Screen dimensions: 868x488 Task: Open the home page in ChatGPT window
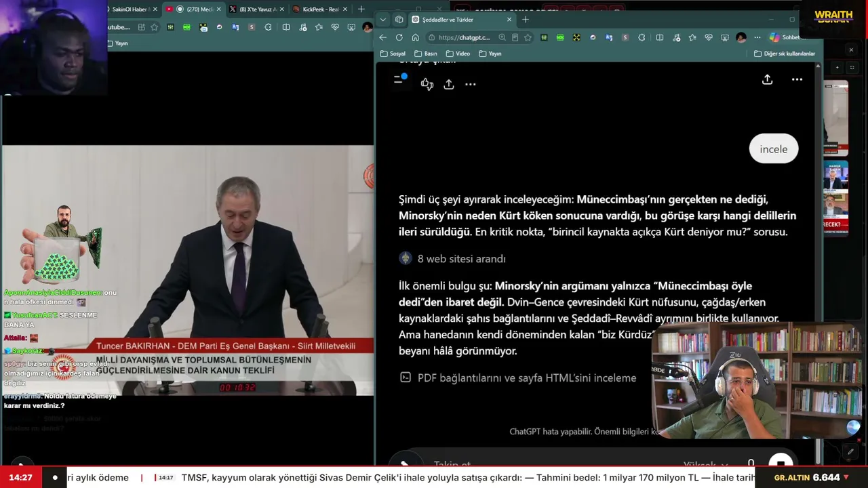coord(416,37)
